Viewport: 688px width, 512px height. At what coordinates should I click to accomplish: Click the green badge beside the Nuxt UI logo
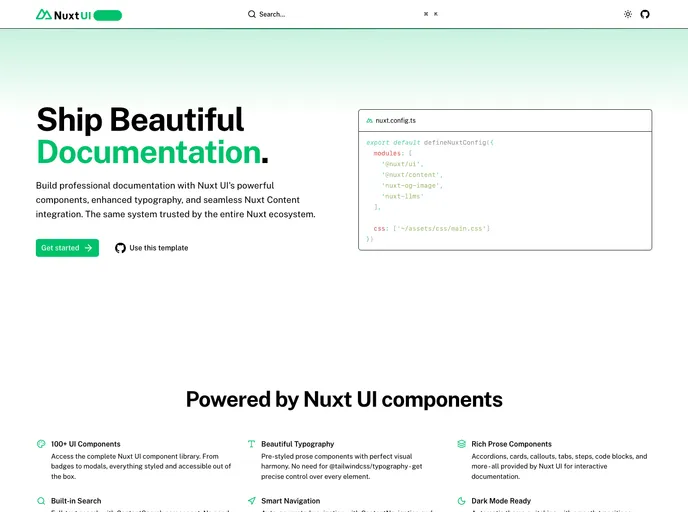point(108,15)
